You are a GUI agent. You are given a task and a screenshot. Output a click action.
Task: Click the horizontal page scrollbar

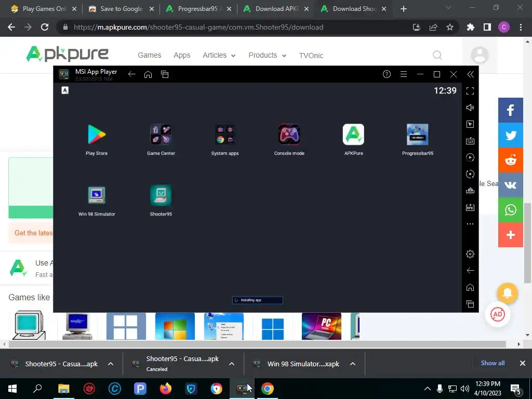point(257,344)
